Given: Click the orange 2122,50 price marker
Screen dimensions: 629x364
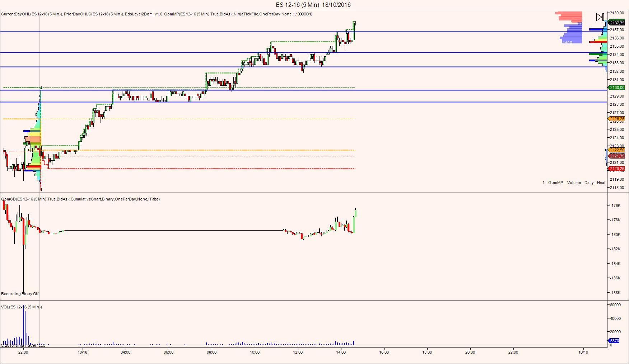Looking at the screenshot, I should [x=617, y=150].
